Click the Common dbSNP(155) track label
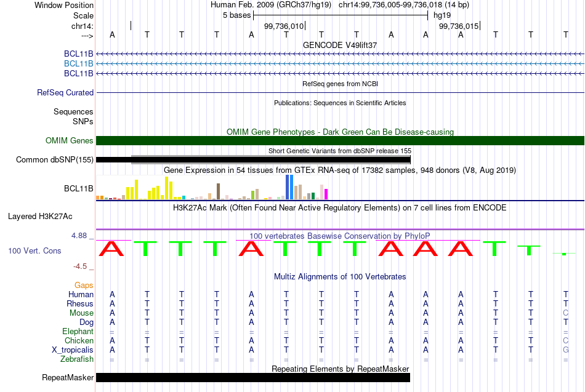This screenshot has height=392, width=585. click(x=55, y=159)
